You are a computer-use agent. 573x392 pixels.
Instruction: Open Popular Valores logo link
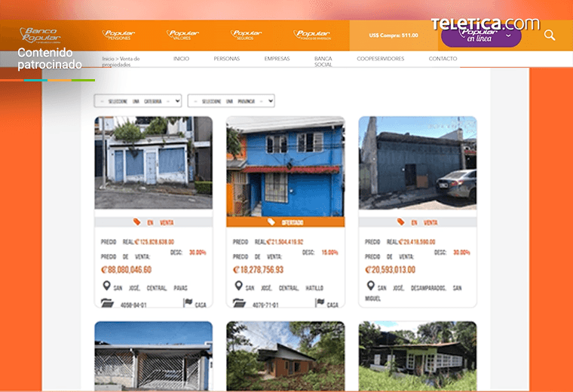[x=182, y=35]
